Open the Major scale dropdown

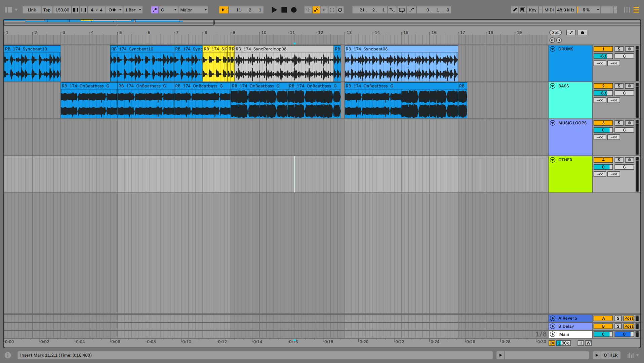coord(193,10)
